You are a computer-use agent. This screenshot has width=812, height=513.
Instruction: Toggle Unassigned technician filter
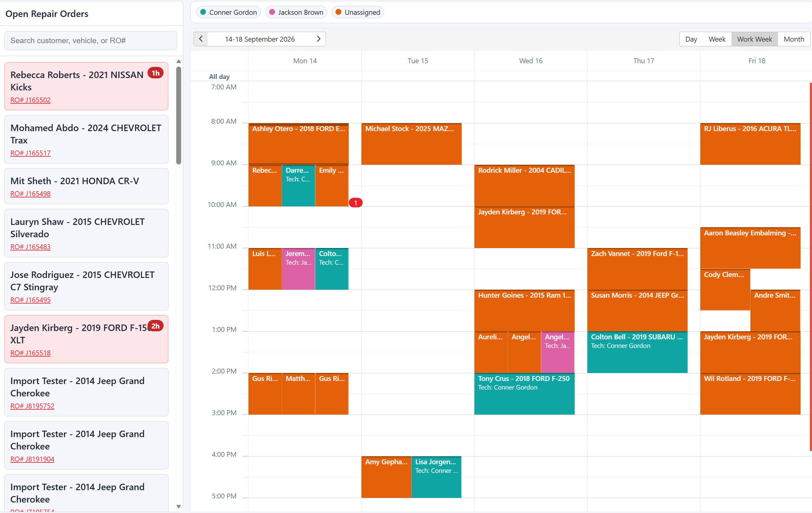coord(357,12)
